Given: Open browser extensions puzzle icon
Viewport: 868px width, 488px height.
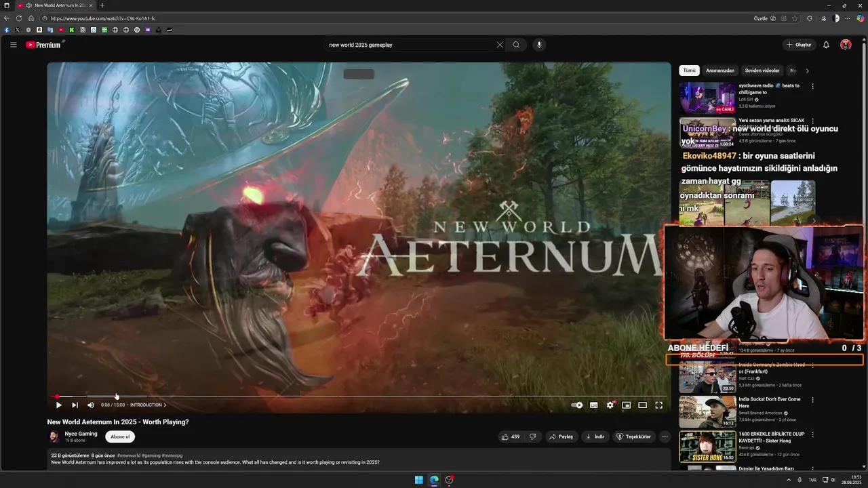Looking at the screenshot, I should click(810, 18).
